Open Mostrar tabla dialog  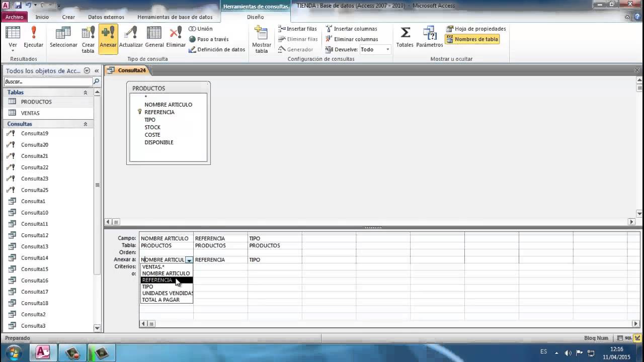coord(262,39)
